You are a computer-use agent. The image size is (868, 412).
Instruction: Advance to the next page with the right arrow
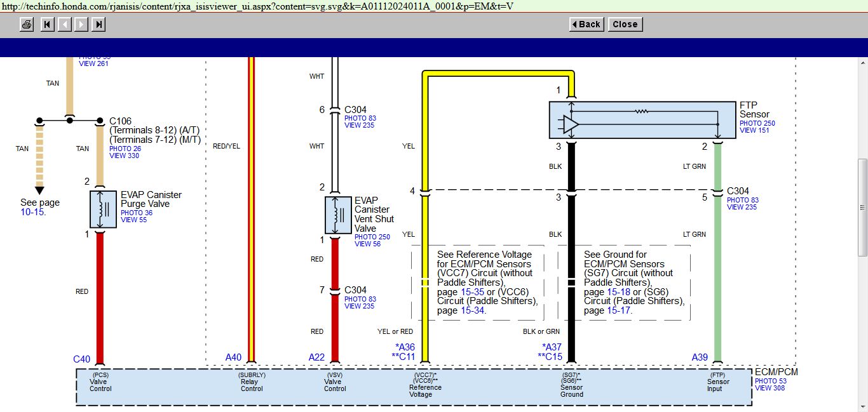click(x=81, y=24)
